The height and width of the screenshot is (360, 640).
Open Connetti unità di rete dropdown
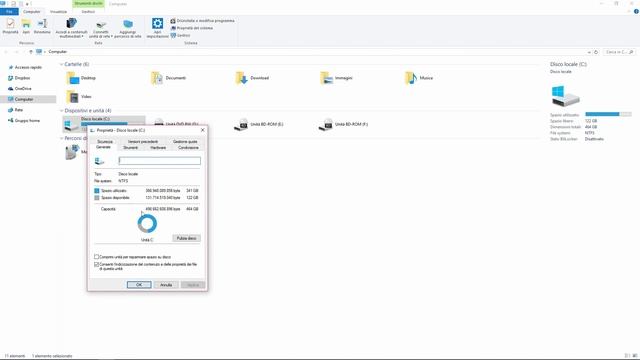100,28
